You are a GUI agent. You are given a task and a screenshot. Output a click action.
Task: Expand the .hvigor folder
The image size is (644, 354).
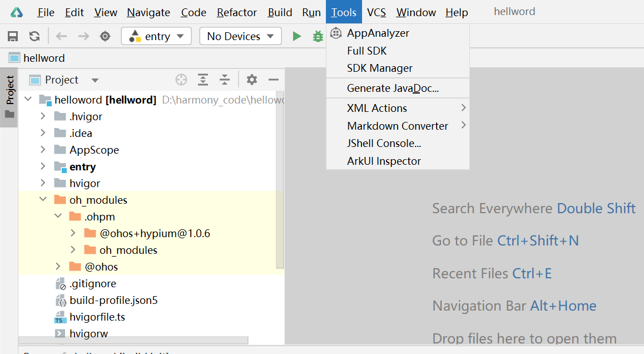[x=43, y=116]
